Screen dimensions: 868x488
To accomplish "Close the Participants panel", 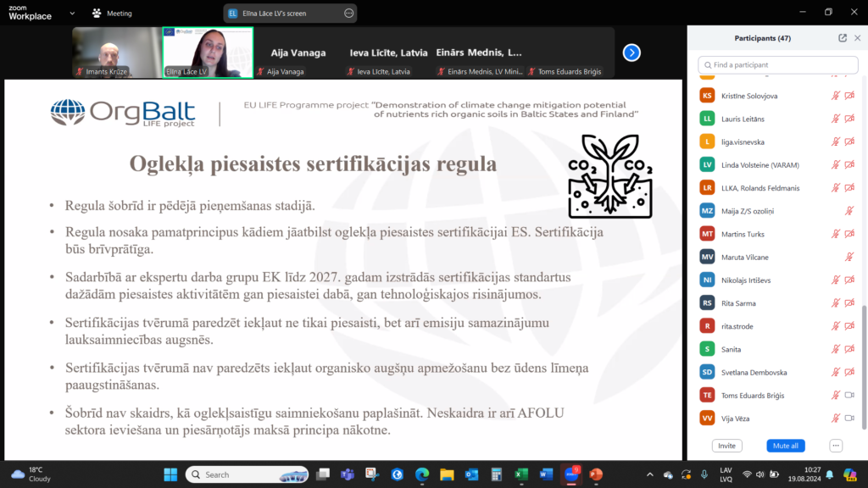I will 858,38.
